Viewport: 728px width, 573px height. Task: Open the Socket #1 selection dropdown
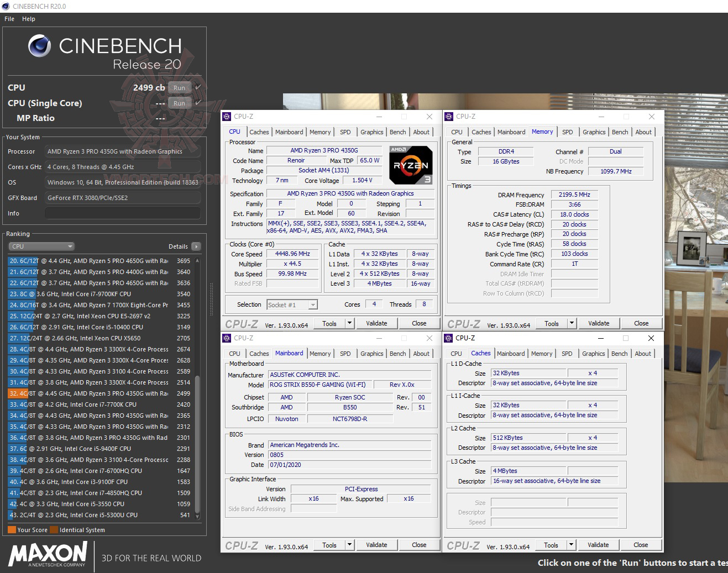pos(292,304)
